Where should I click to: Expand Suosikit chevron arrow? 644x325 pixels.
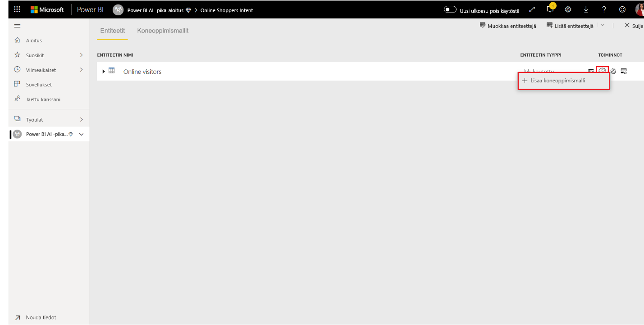[82, 55]
